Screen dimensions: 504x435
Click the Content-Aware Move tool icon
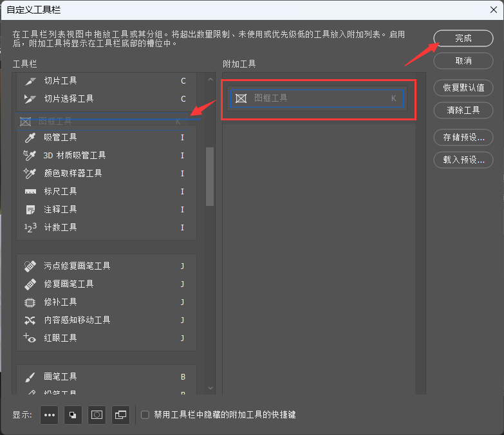[30, 320]
